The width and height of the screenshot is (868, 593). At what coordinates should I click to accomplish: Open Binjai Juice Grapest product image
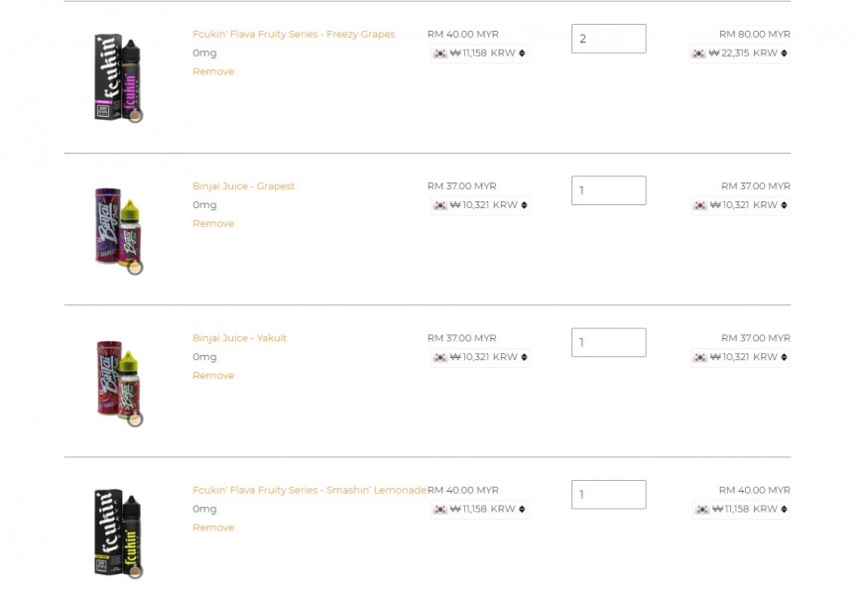[118, 230]
